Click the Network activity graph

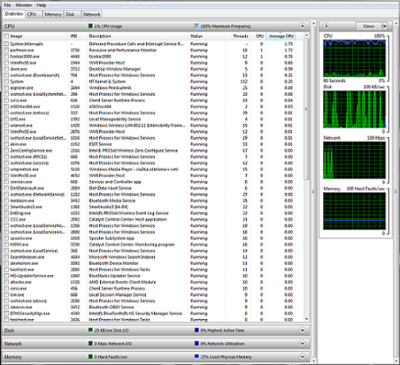[x=354, y=160]
